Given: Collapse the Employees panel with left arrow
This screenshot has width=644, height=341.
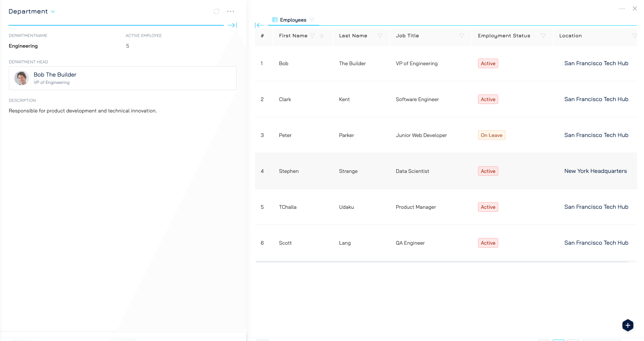Looking at the screenshot, I should 259,25.
